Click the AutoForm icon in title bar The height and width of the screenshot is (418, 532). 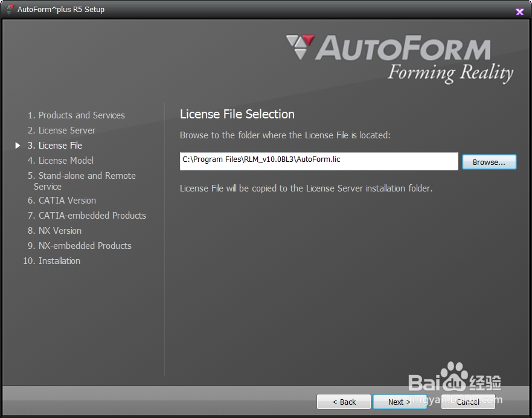tap(10, 10)
